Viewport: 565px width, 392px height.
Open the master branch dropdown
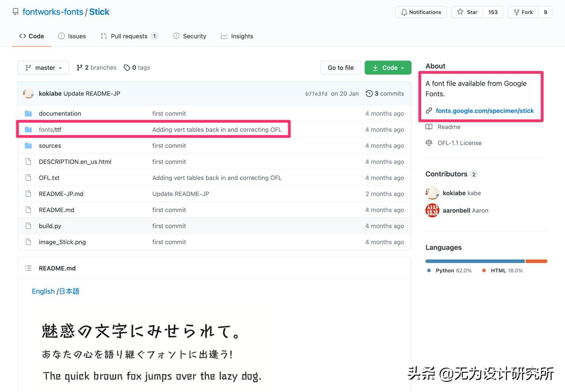coord(43,68)
